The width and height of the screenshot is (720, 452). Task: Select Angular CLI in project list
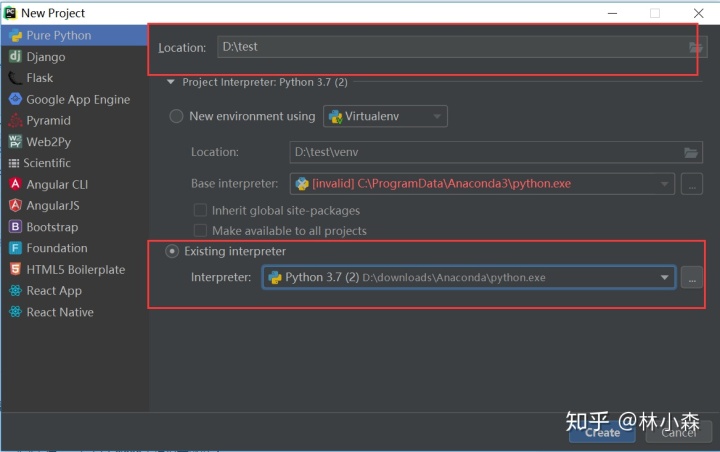[74, 184]
